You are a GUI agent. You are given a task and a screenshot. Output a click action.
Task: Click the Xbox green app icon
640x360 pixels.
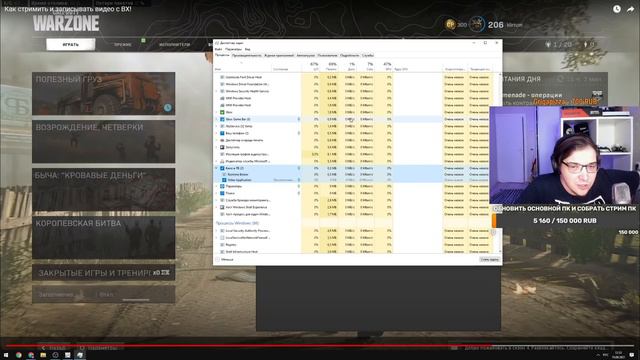tap(222, 112)
